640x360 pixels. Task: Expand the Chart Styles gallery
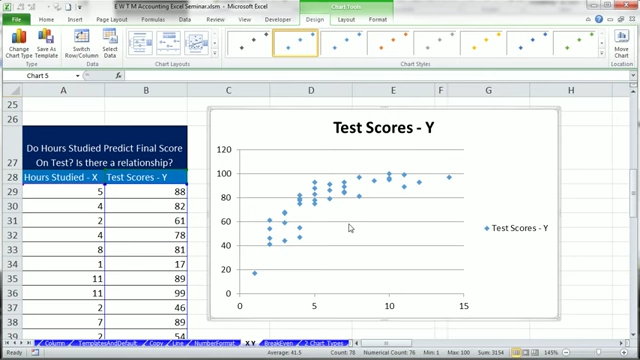coord(602,53)
